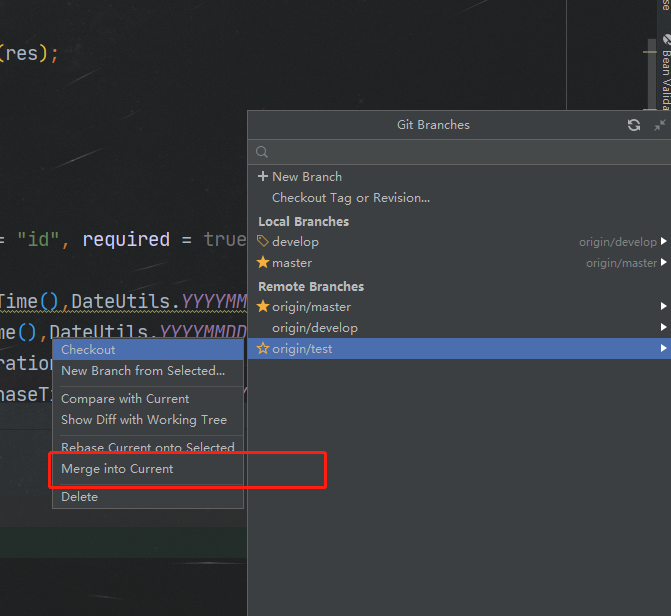Toggle favorite star on origin/test
Image resolution: width=671 pixels, height=616 pixels.
[x=263, y=348]
